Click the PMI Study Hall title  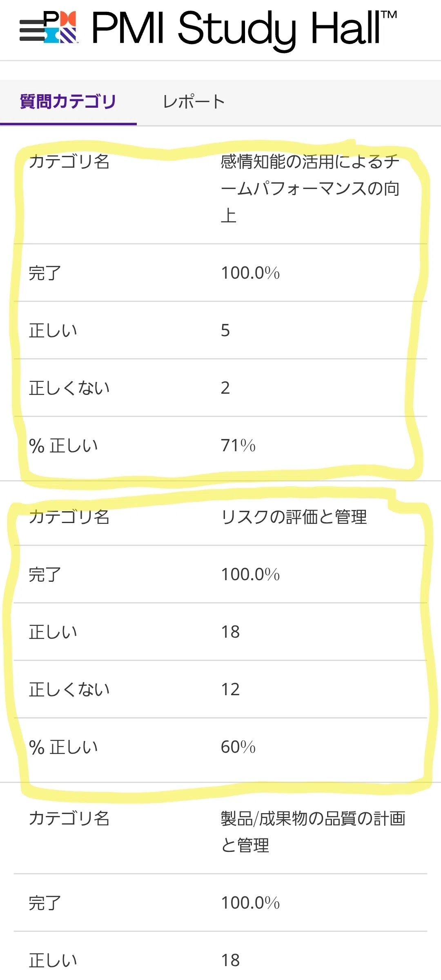pos(244,28)
